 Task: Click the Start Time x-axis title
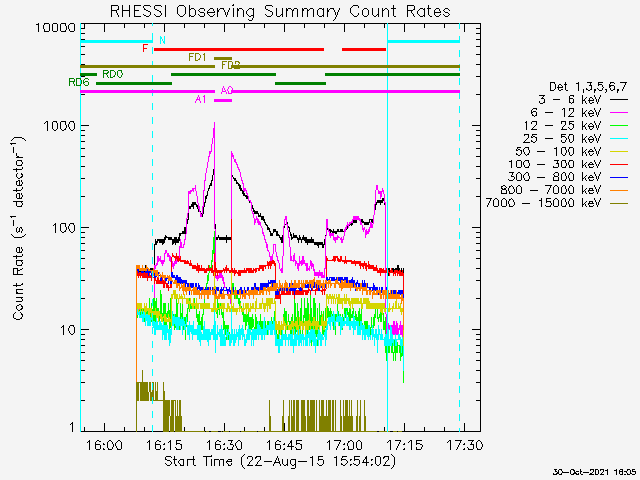(280, 461)
